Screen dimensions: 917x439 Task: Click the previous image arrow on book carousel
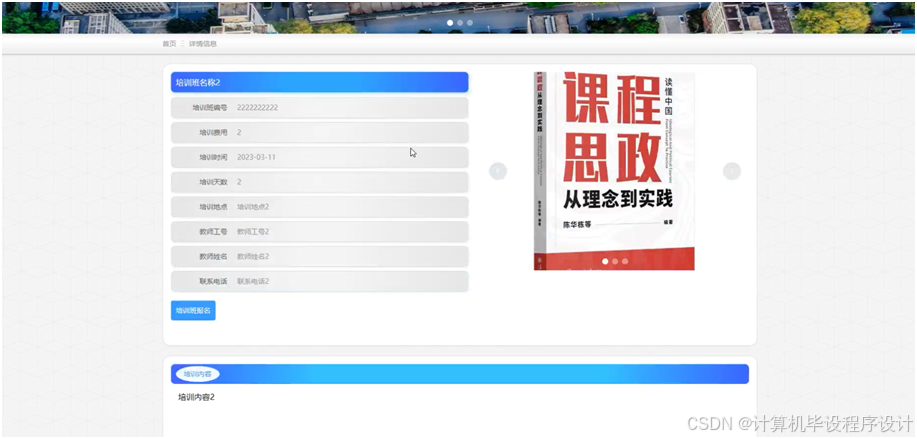click(498, 171)
